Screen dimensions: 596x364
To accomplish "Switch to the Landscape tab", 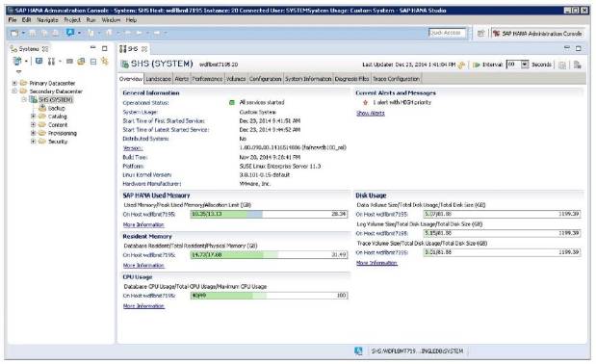I will pos(158,79).
